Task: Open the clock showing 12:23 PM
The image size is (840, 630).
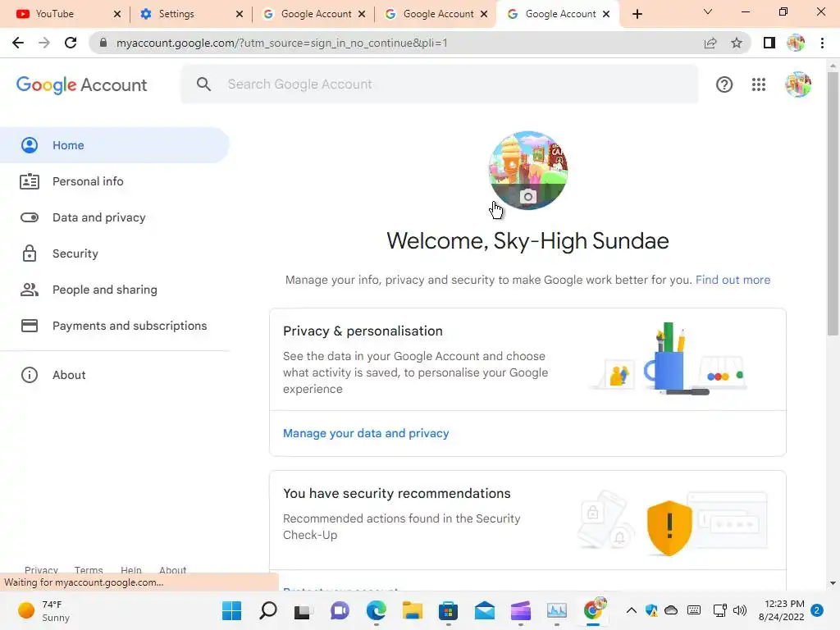Action: point(781,610)
